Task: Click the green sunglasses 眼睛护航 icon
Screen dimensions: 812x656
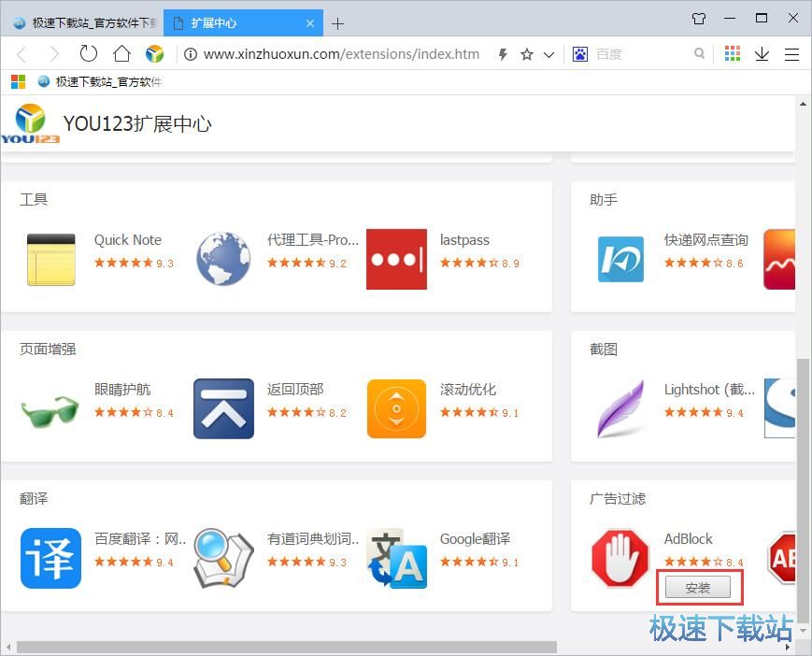Action: coord(50,410)
